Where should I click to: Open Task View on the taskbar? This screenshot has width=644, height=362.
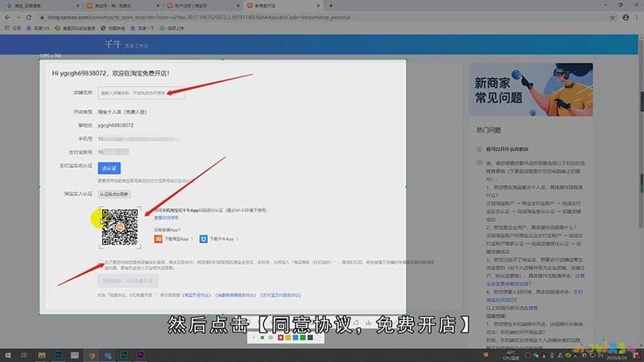tap(24, 355)
